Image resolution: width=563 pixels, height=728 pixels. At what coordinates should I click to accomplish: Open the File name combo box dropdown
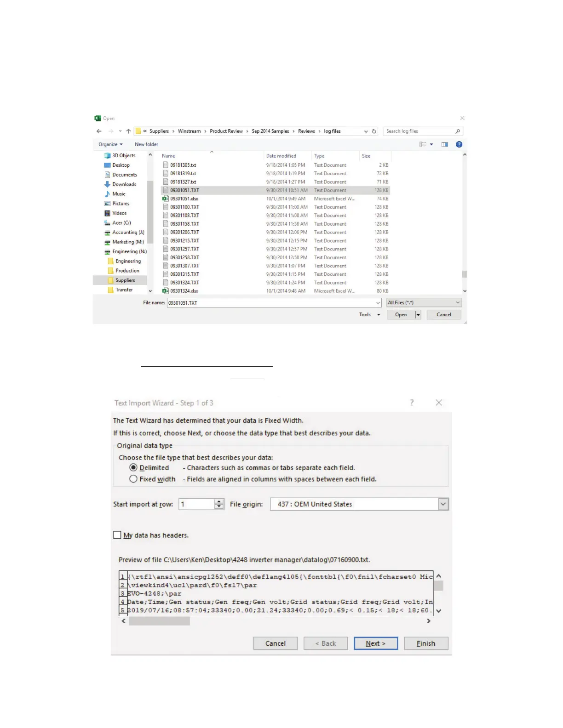378,303
